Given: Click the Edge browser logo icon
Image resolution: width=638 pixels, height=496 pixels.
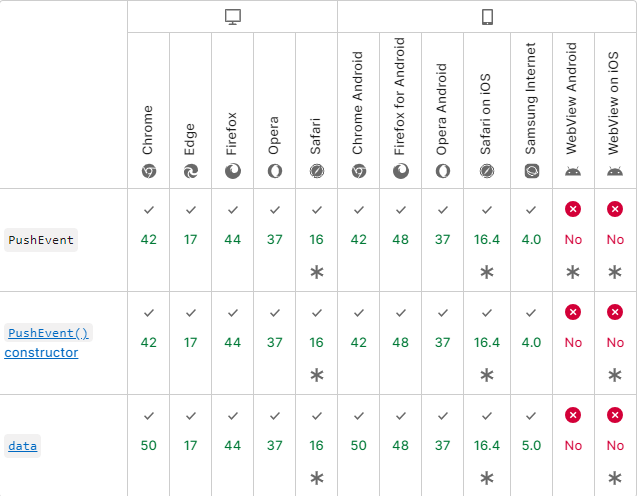Looking at the screenshot, I should [191, 171].
